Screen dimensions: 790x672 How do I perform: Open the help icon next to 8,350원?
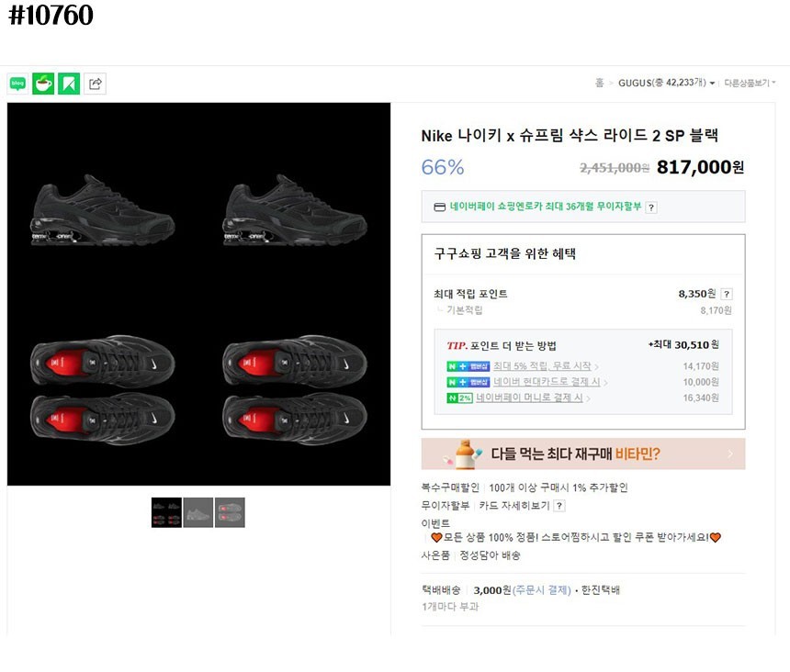coord(727,294)
